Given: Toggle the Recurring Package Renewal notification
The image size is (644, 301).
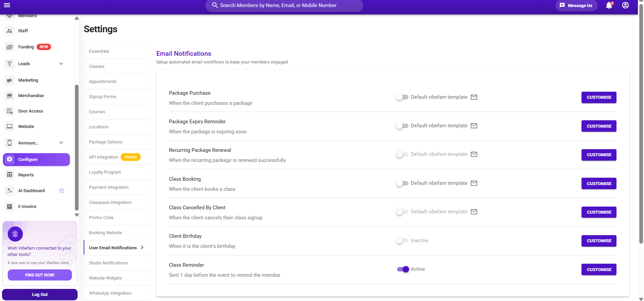Looking at the screenshot, I should [x=402, y=154].
